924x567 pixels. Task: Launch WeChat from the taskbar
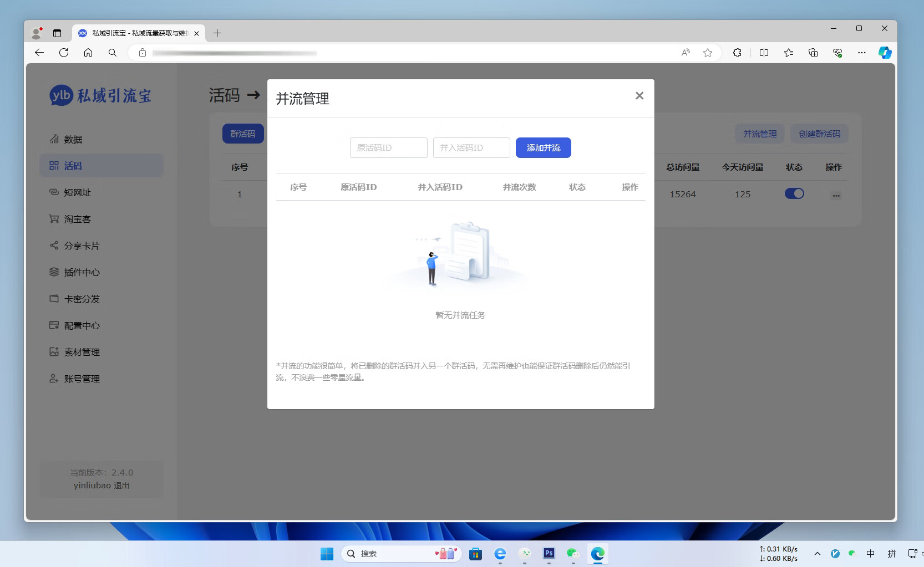[x=572, y=553]
